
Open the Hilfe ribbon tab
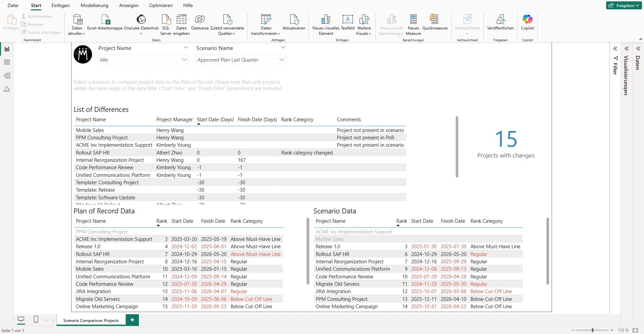pyautogui.click(x=188, y=5)
